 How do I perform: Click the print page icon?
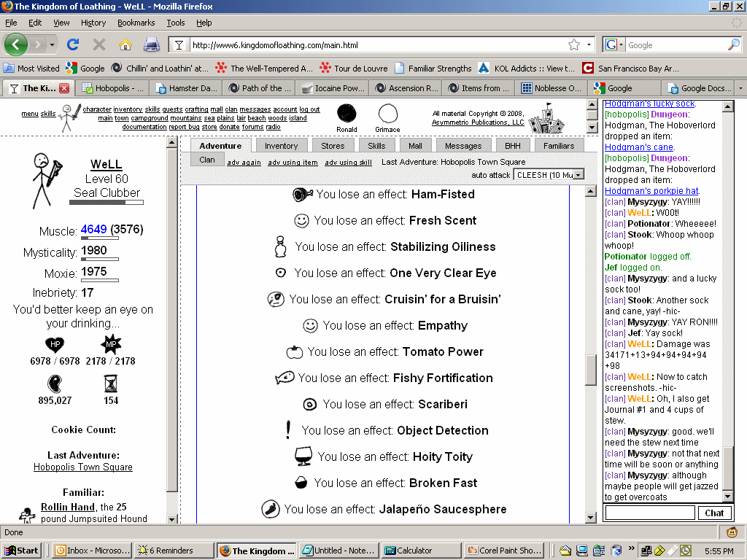151,44
